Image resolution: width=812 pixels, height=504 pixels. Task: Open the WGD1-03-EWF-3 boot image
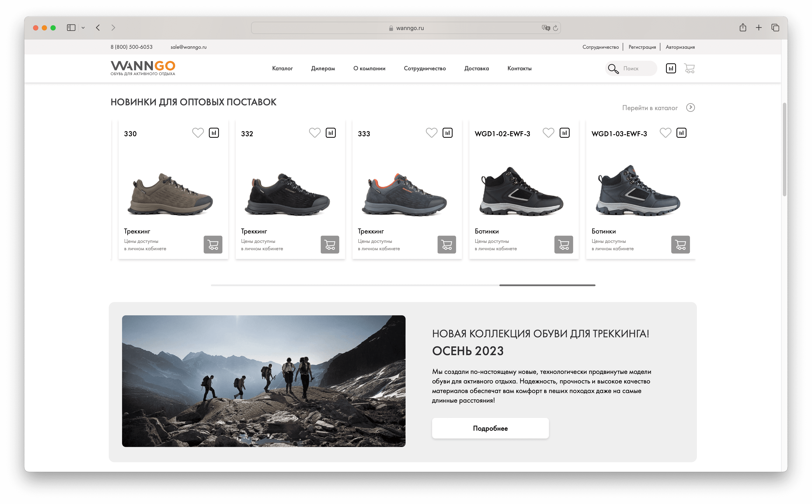[x=638, y=190]
